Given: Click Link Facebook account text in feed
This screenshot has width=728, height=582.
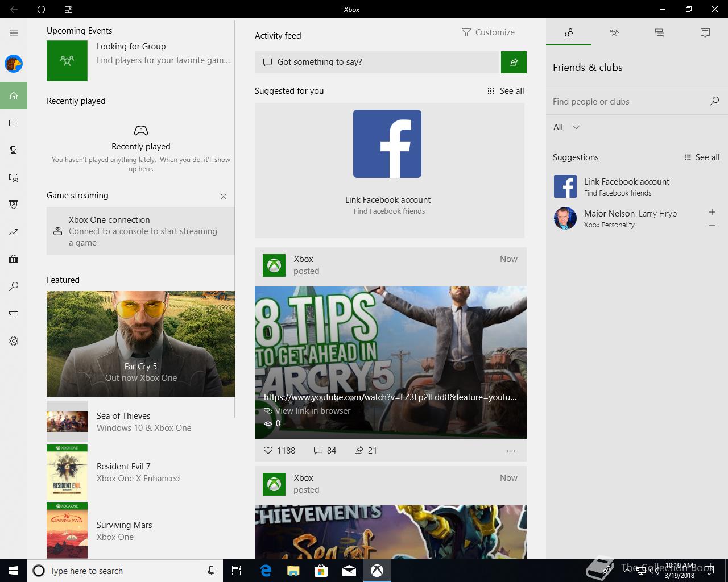Looking at the screenshot, I should tap(388, 200).
